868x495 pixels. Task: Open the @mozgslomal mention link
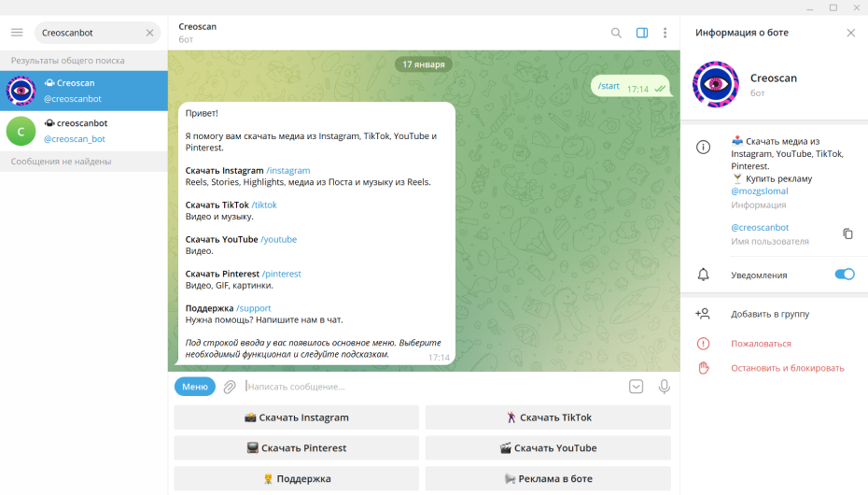760,191
